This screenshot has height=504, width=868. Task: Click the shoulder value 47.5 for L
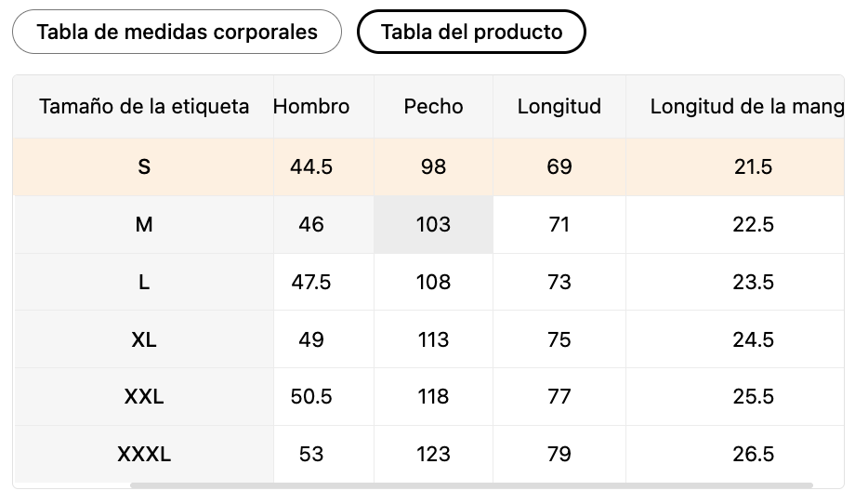(x=311, y=282)
